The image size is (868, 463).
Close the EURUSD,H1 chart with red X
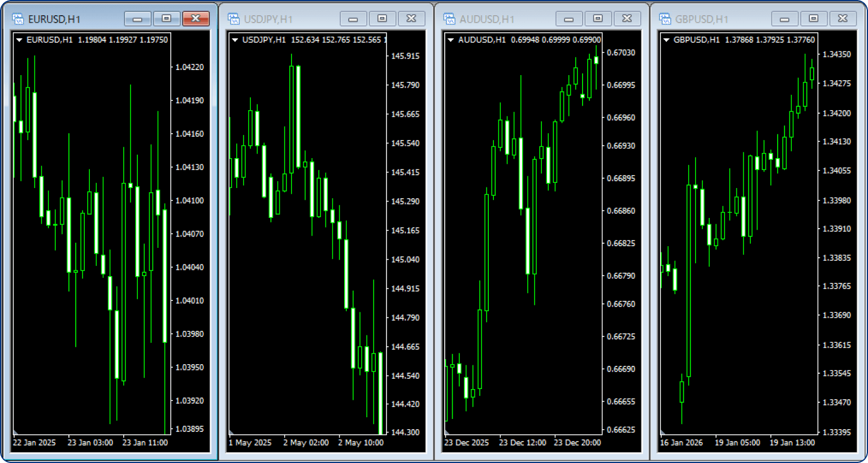click(x=196, y=19)
